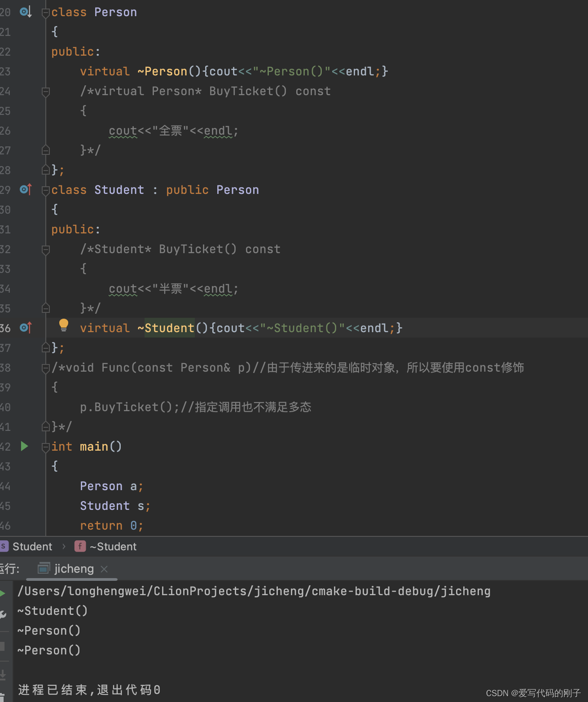Close the jicheng run tab

pos(104,569)
